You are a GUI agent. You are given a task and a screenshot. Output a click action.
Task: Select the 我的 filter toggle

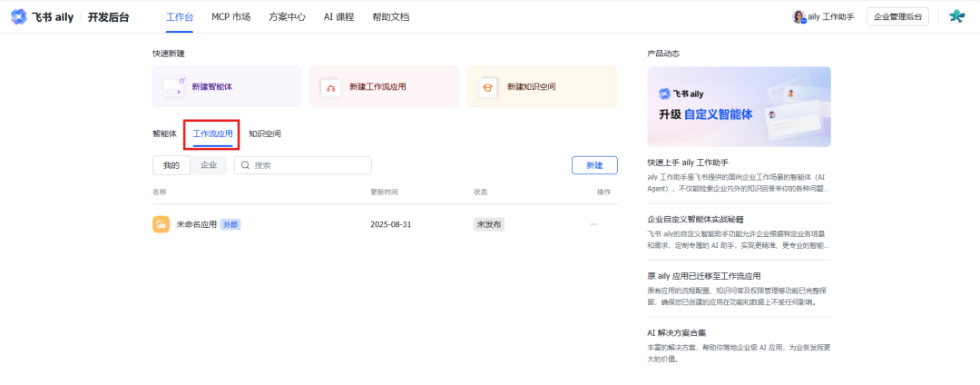171,165
